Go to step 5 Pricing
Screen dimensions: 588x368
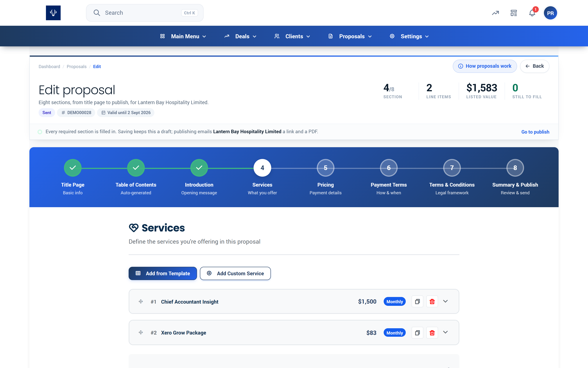click(x=326, y=168)
